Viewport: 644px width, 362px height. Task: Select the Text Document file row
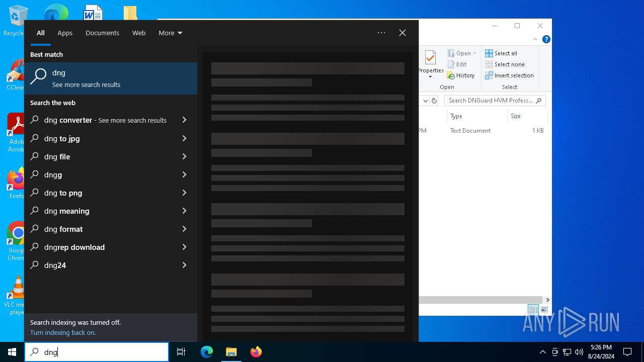tap(484, 130)
